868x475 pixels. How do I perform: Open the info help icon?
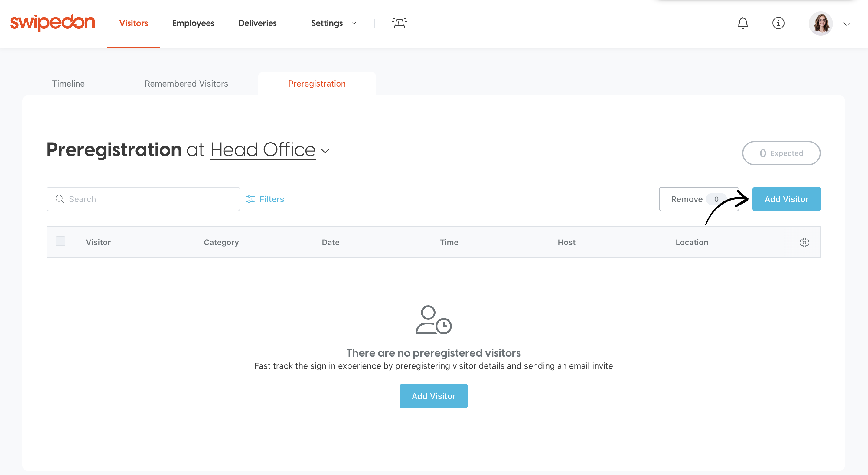tap(778, 23)
